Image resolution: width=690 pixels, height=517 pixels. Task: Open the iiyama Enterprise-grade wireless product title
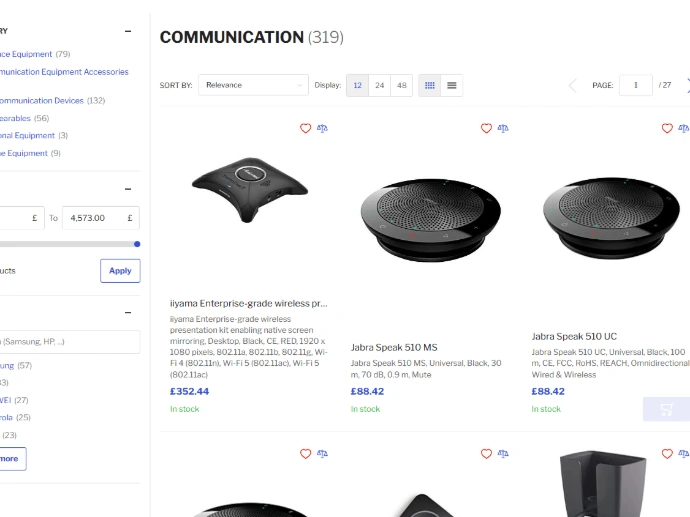pos(248,302)
